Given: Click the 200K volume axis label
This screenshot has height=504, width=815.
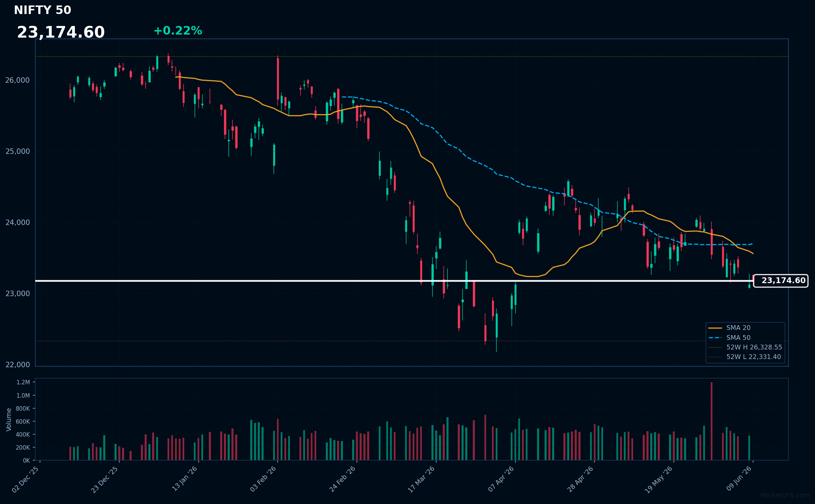Looking at the screenshot, I should tap(23, 448).
